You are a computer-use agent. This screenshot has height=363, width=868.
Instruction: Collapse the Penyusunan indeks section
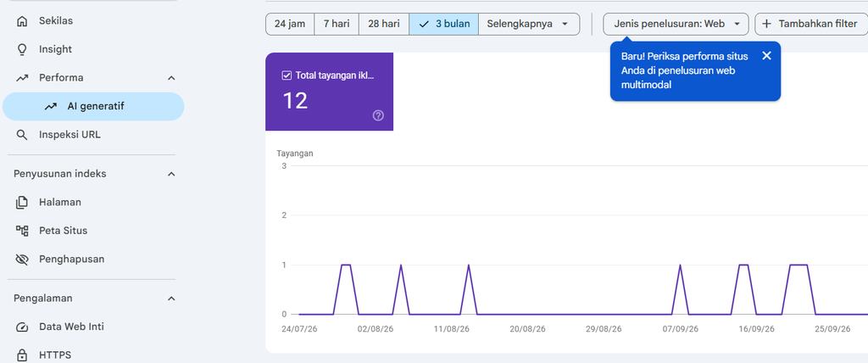click(x=171, y=174)
